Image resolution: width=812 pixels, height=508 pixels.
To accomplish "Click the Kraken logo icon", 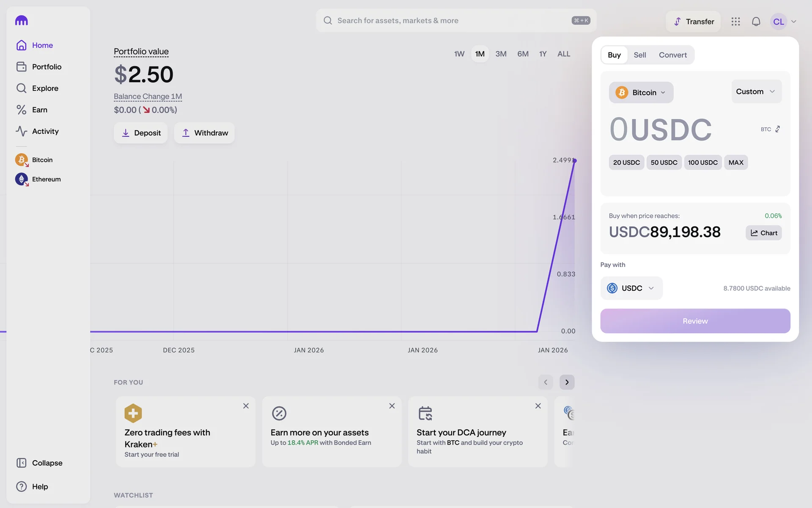I will tap(22, 20).
